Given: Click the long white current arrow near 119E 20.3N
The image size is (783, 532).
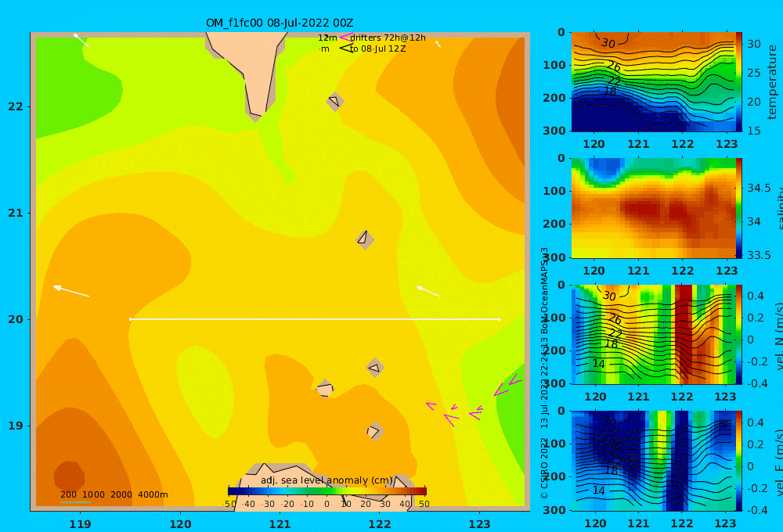Looking at the screenshot, I should pos(71,292).
